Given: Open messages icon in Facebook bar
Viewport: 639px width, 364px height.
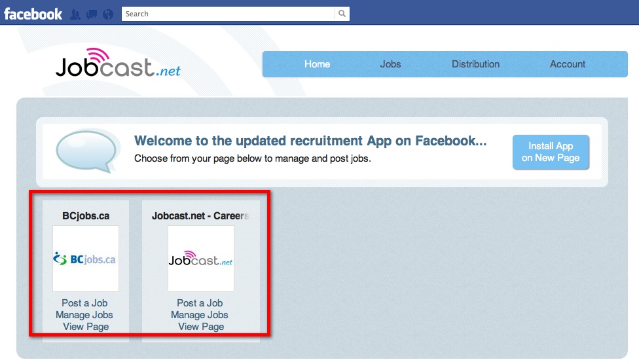Looking at the screenshot, I should click(x=92, y=14).
